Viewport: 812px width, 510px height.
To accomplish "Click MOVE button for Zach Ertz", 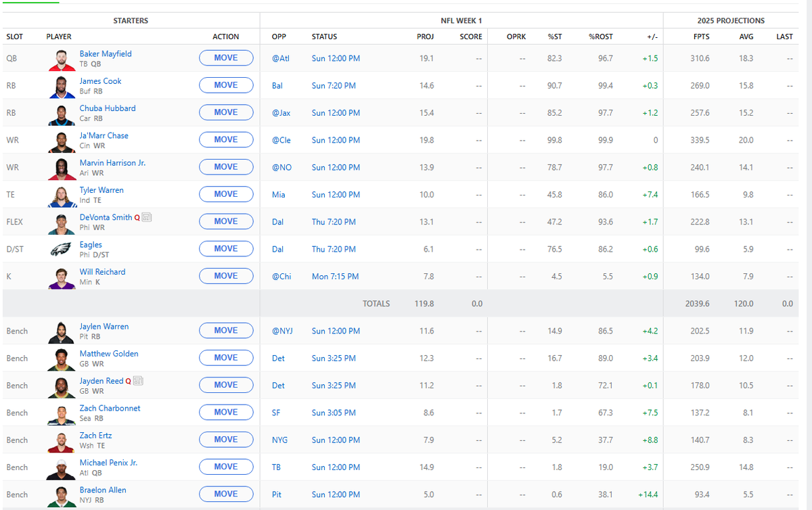I will coord(226,440).
